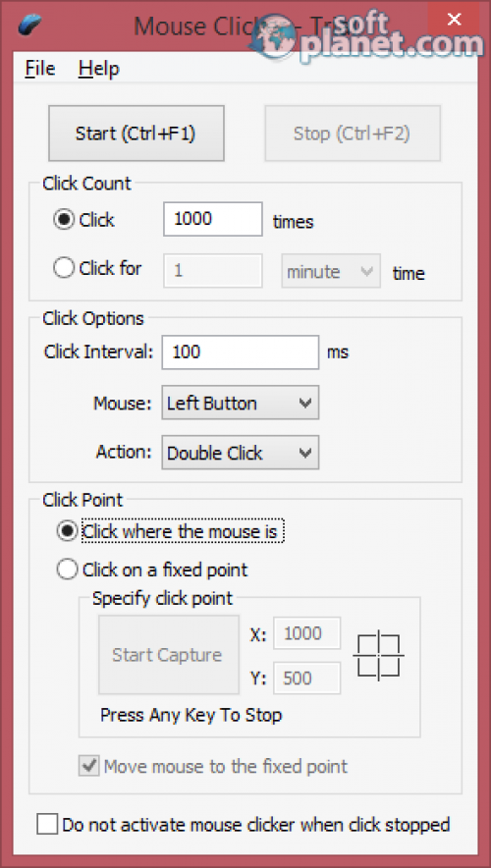Screen dimensions: 491x868
Task: Click the Start (Ctrl+F1) button
Action: click(x=136, y=134)
